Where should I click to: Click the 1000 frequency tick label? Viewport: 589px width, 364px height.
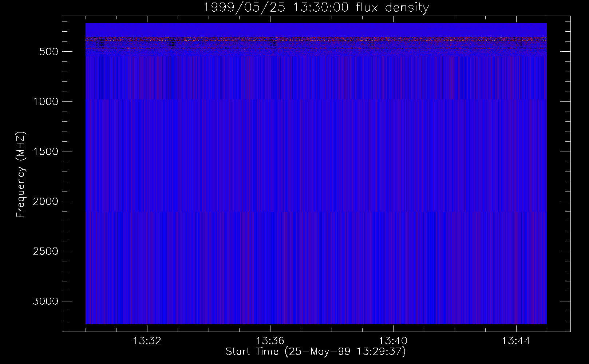(x=46, y=102)
